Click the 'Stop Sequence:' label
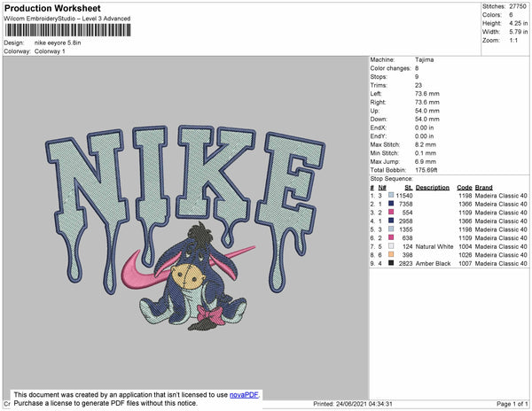 [x=392, y=179]
